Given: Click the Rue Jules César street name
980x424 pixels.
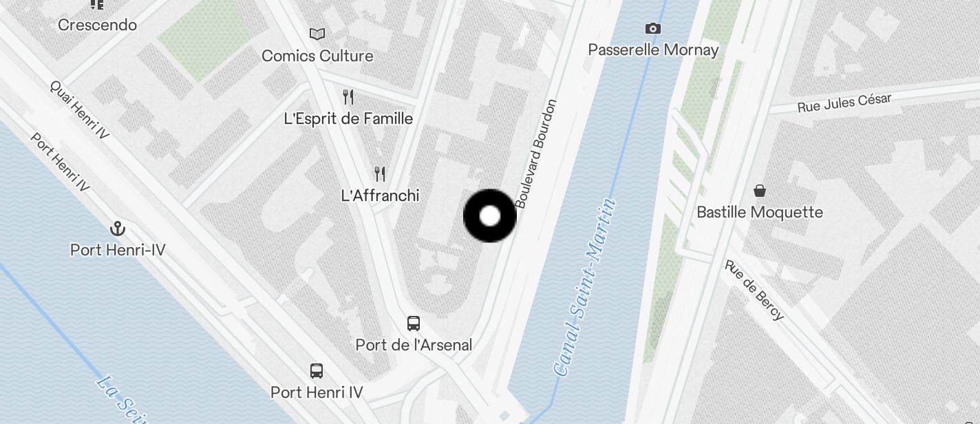Looking at the screenshot, I should coord(844,103).
